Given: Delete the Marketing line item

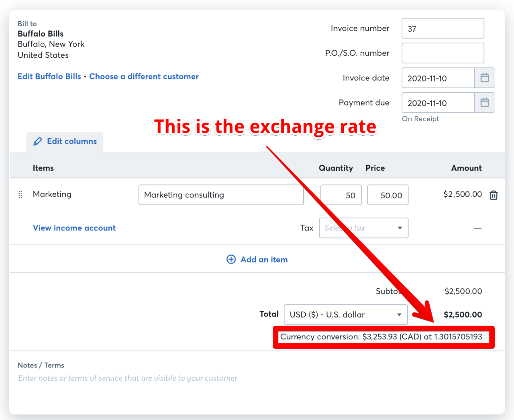Looking at the screenshot, I should 494,195.
